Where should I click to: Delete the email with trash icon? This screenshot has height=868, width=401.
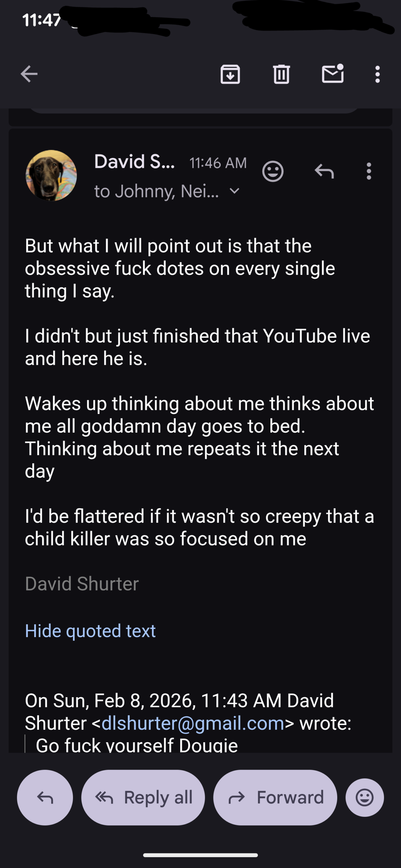tap(281, 74)
